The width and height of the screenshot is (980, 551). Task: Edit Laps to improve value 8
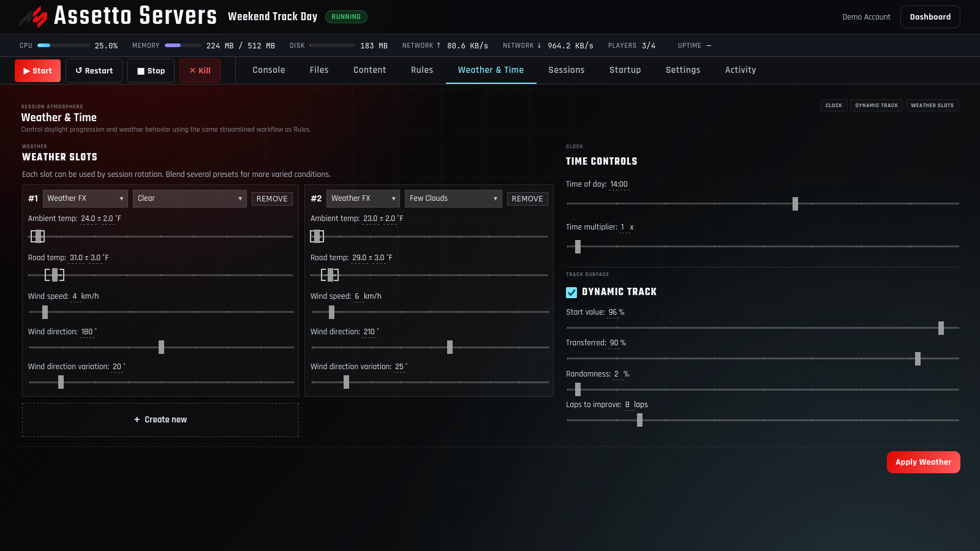[x=628, y=405]
